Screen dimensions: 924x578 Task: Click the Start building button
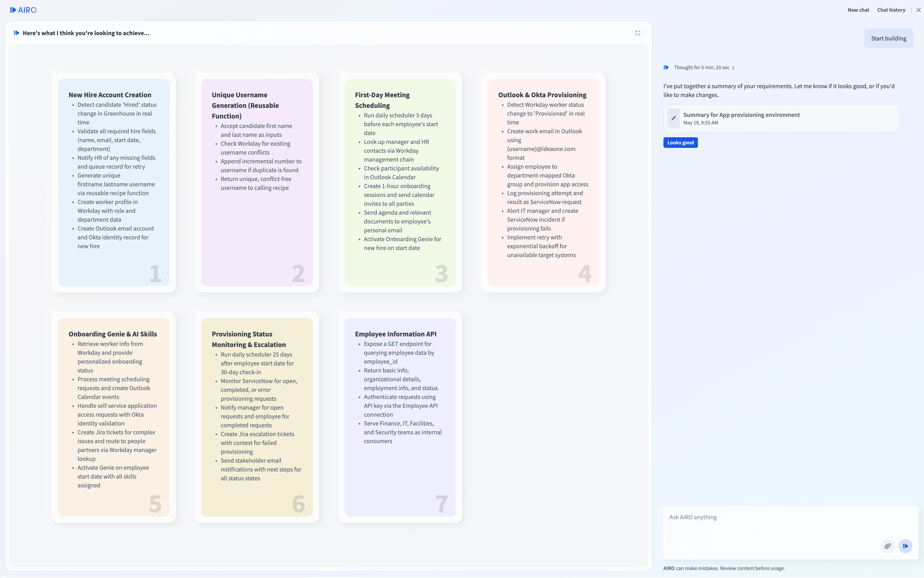coord(888,38)
